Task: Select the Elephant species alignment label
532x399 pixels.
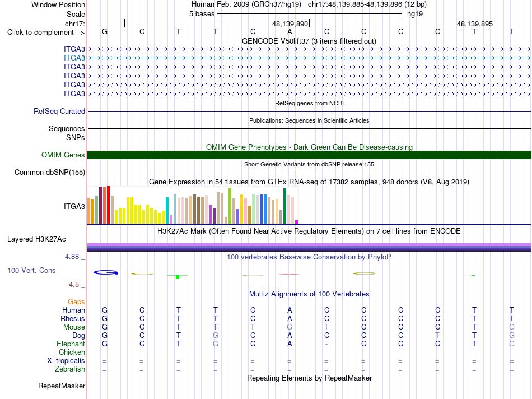Action: [x=71, y=344]
